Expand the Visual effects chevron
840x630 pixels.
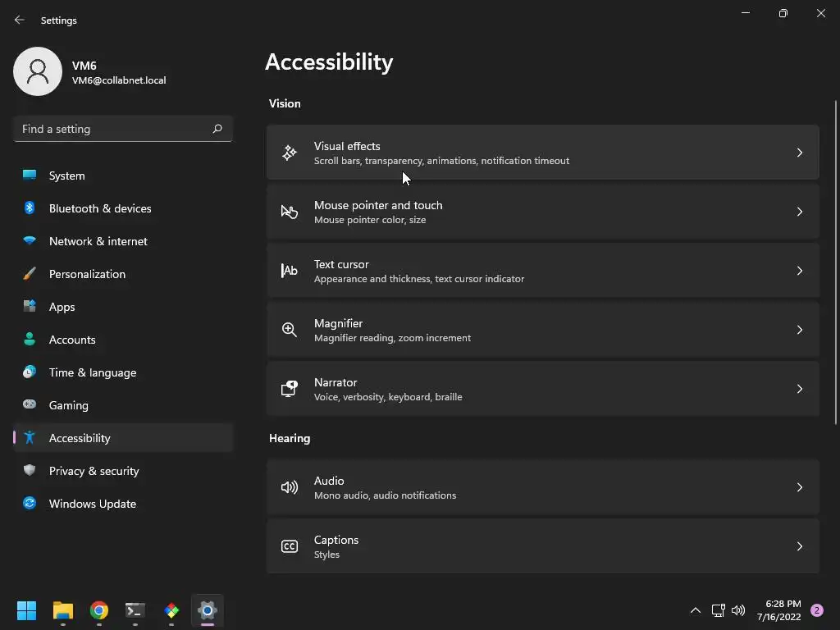[x=800, y=153]
